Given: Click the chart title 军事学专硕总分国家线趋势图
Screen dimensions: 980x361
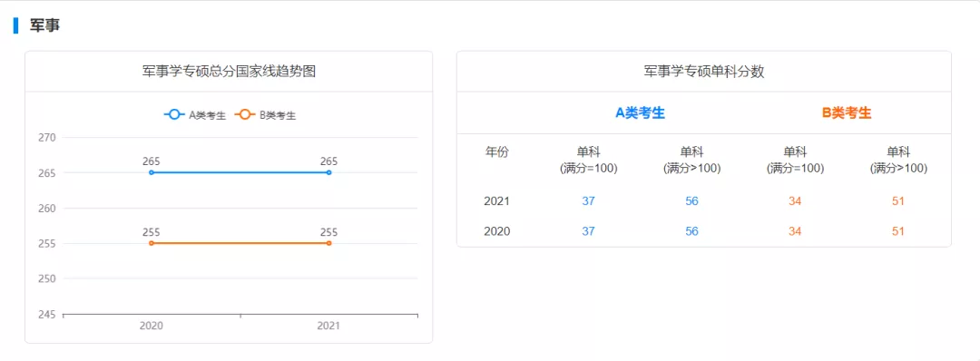Looking at the screenshot, I should click(x=229, y=72).
